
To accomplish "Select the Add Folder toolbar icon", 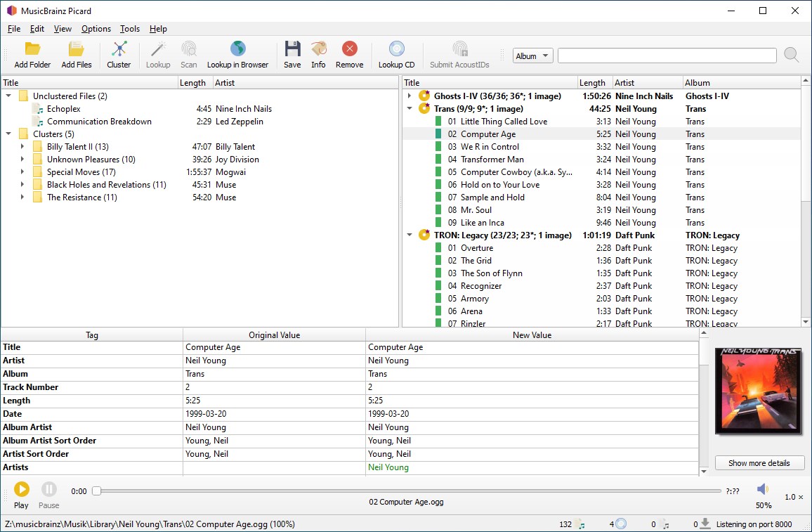I will 32,49.
